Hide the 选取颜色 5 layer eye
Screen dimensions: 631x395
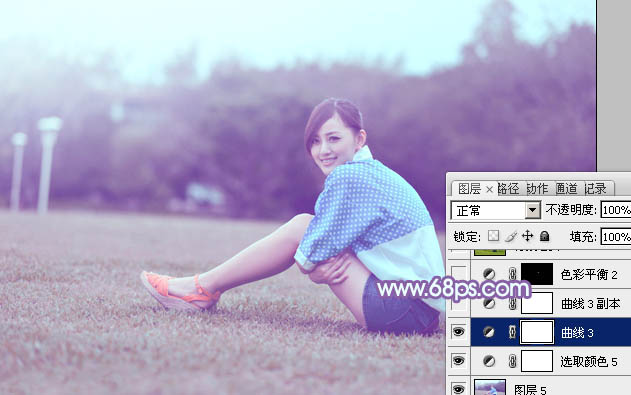458,361
